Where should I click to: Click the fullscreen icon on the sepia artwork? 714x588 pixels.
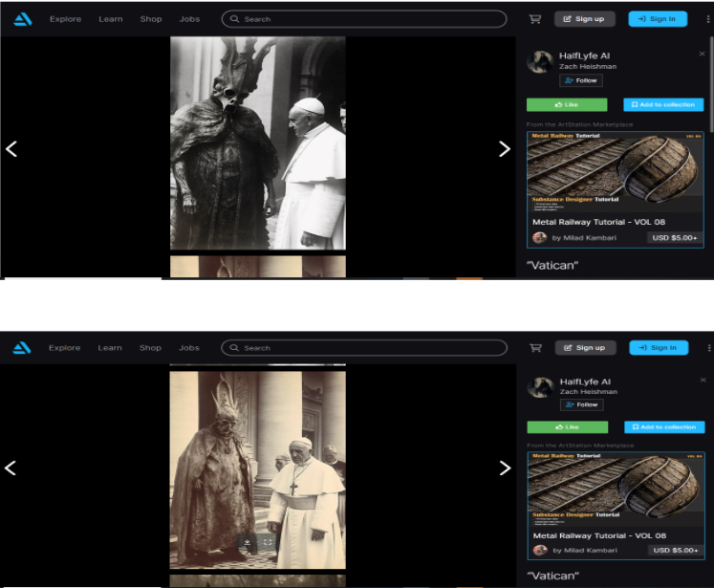point(268,542)
